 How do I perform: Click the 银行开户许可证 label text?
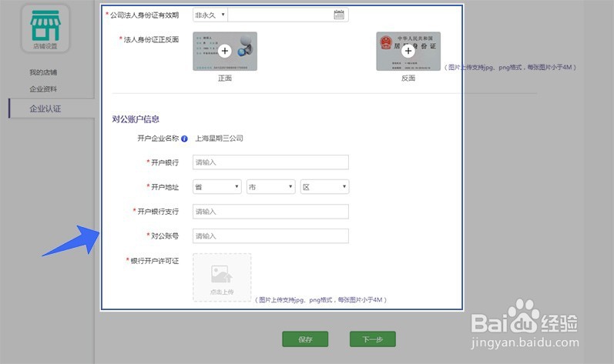154,261
